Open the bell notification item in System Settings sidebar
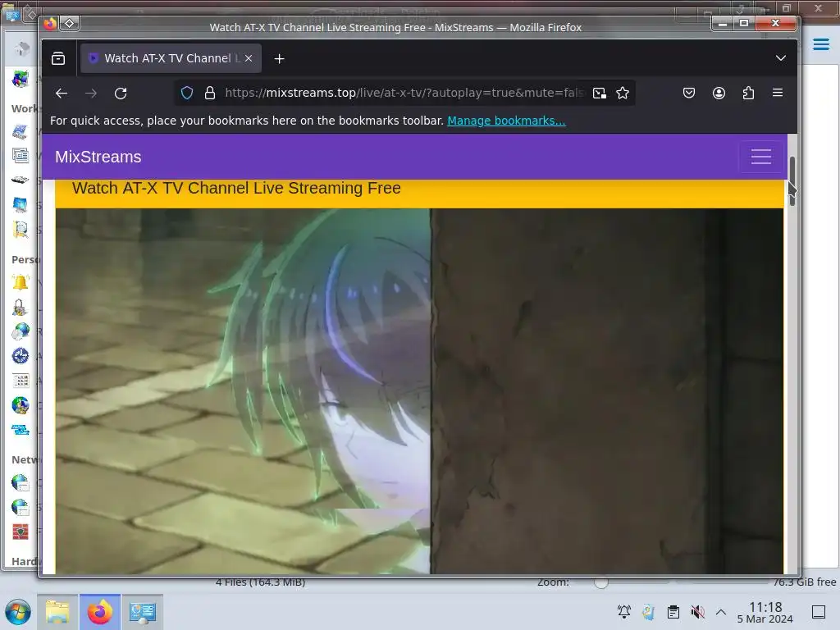 click(x=21, y=282)
